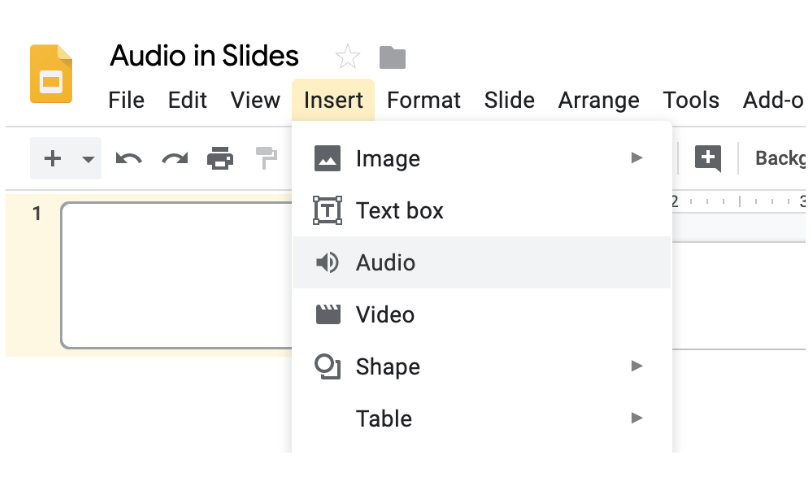Image resolution: width=812 pixels, height=478 pixels.
Task: Click the add comment icon
Action: pyautogui.click(x=708, y=158)
